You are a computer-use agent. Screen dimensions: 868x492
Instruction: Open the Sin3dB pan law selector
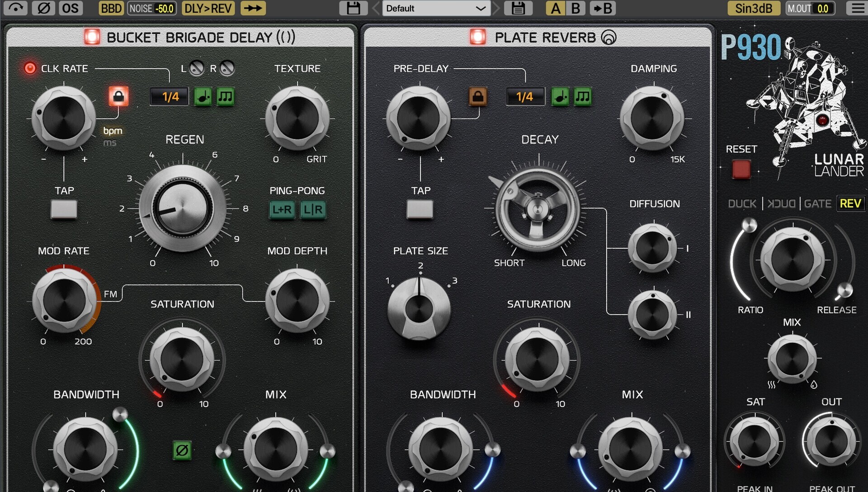[x=754, y=8]
